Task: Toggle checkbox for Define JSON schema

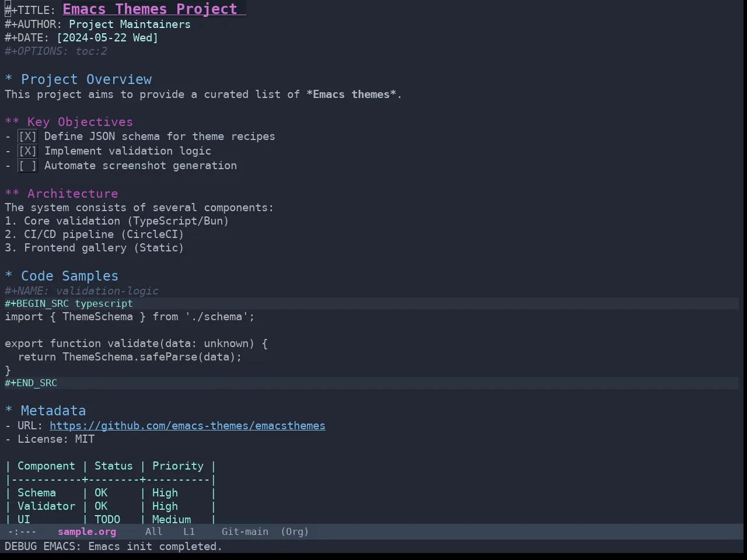Action: [x=27, y=136]
